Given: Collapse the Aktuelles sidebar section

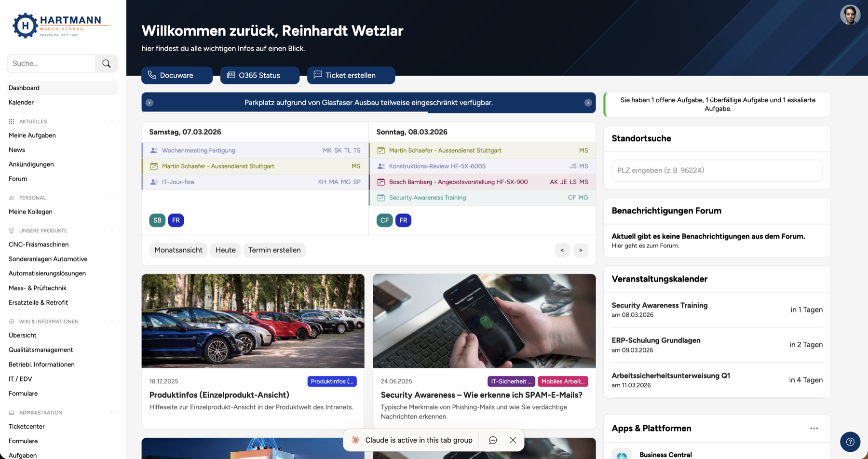Looking at the screenshot, I should click(x=112, y=121).
